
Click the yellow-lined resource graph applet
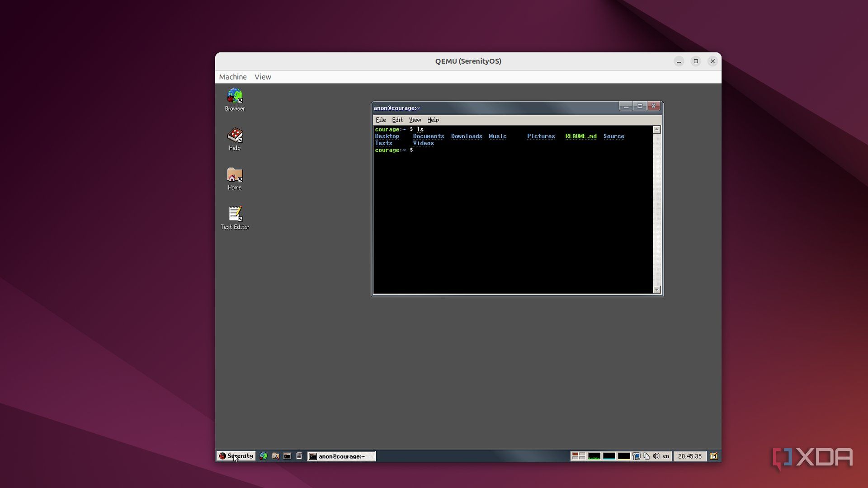pos(624,456)
